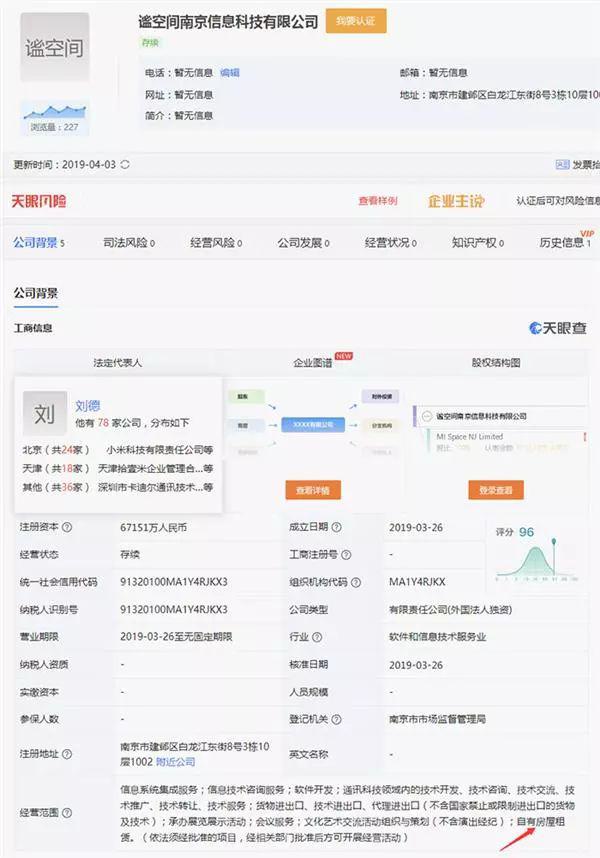Click the 天眼风险 logo
Viewport: 600px width, 858px height.
click(x=39, y=201)
